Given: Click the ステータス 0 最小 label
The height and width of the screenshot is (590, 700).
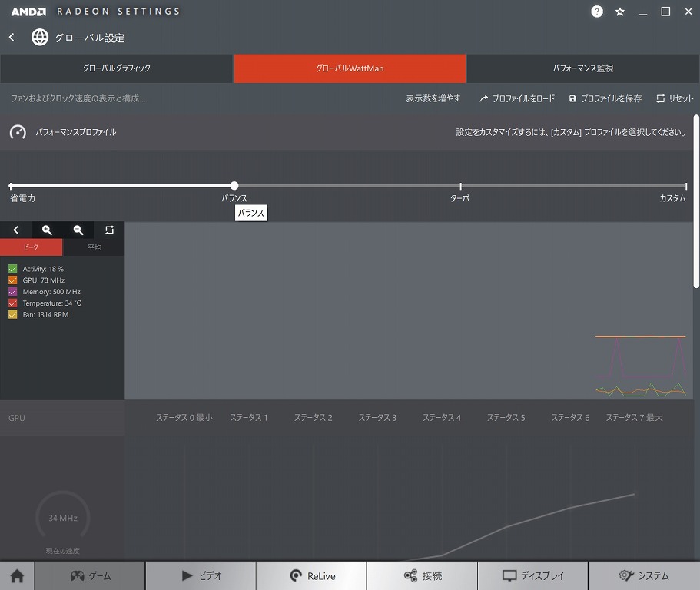Looking at the screenshot, I should point(184,418).
